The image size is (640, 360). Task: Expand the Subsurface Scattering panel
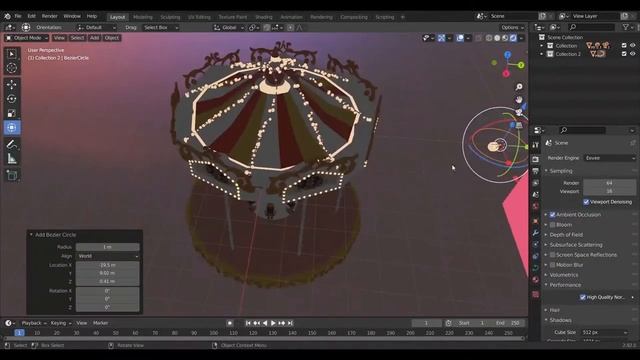[575, 245]
